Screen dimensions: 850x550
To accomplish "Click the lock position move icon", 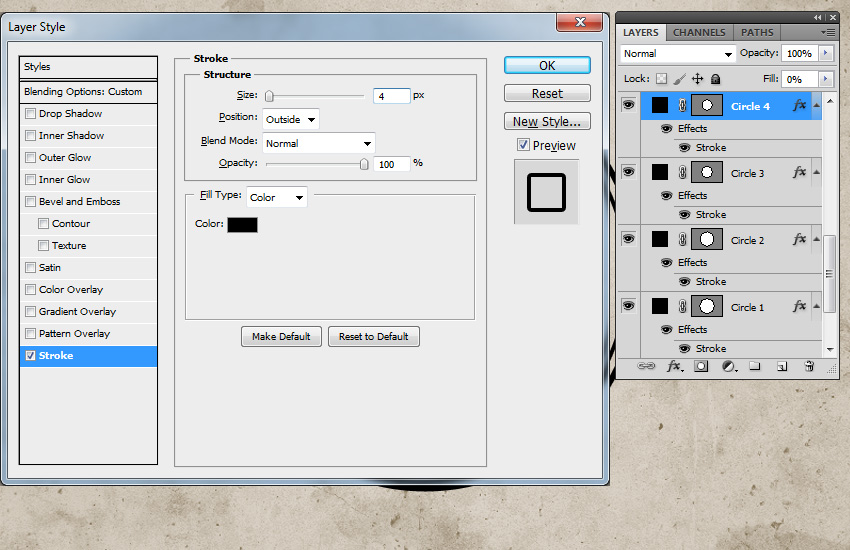I will click(697, 79).
